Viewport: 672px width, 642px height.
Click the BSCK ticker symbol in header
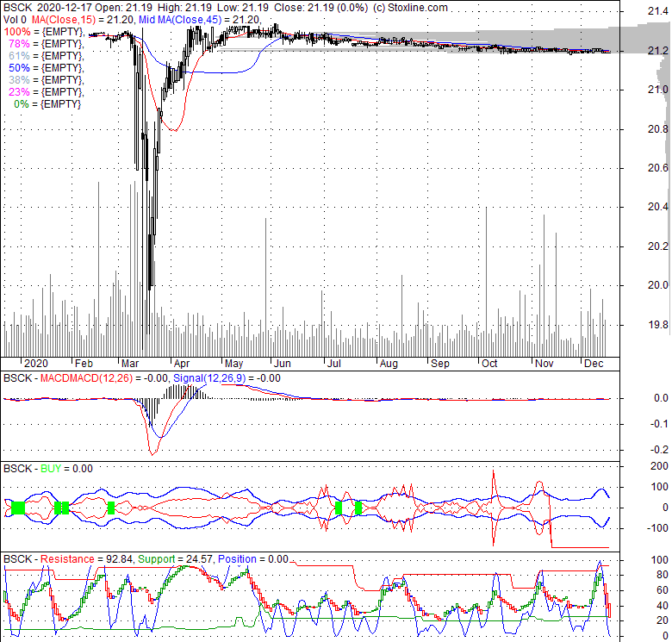click(17, 8)
